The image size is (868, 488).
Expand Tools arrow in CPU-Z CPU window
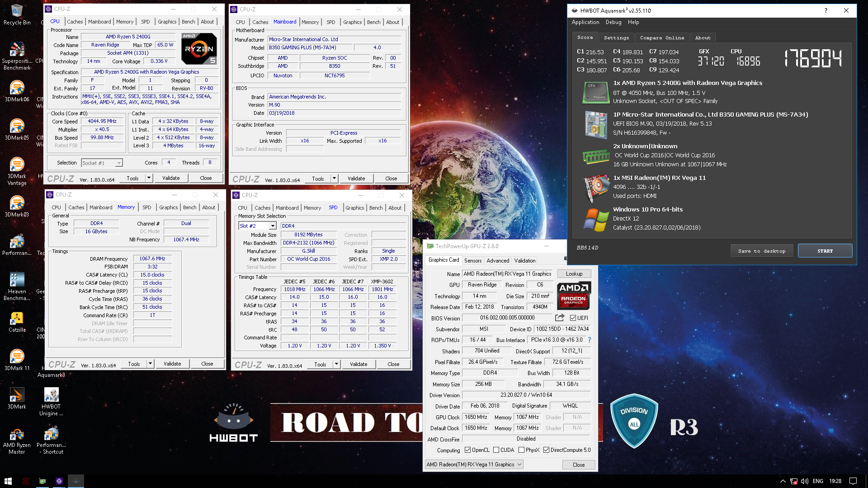pyautogui.click(x=149, y=178)
